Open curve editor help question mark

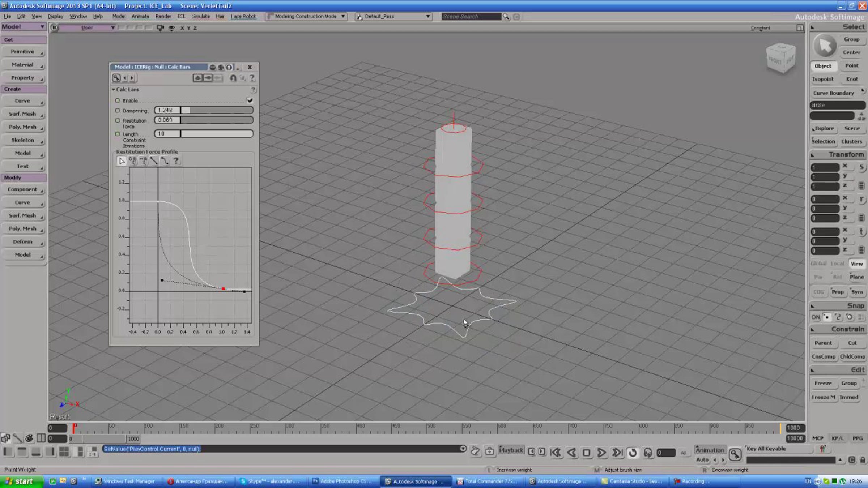pyautogui.click(x=176, y=161)
